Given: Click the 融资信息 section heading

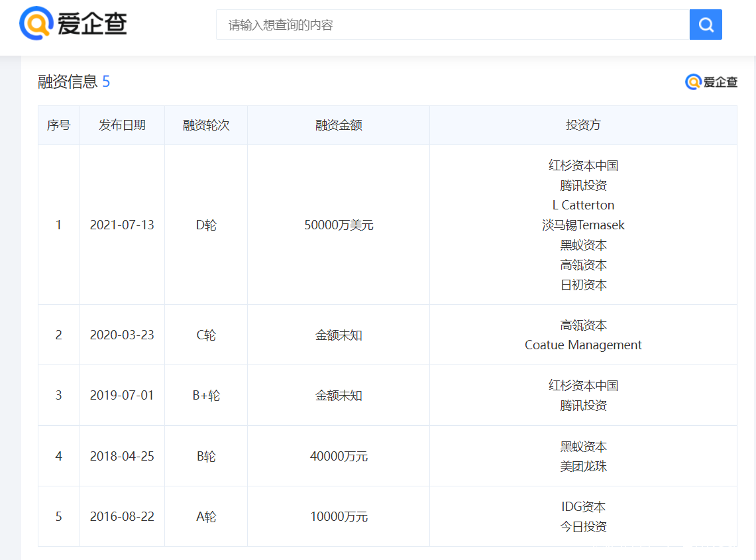Looking at the screenshot, I should point(68,82).
